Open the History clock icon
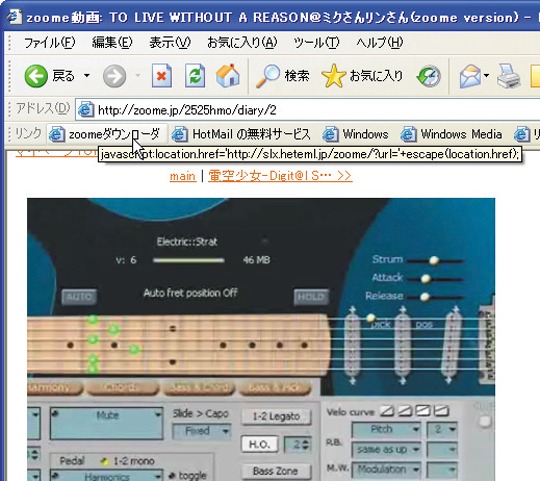Screen dimensions: 540x481 [x=428, y=76]
